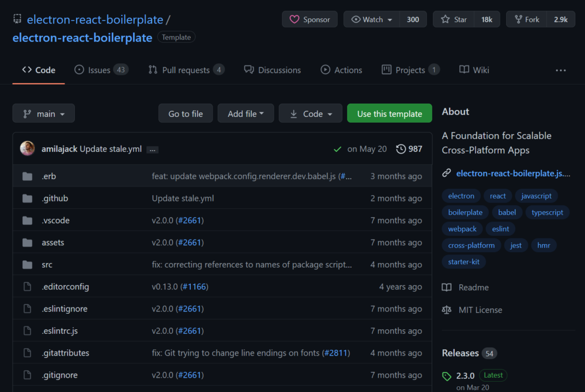
Task: Open the amilajack author link
Action: tap(59, 149)
